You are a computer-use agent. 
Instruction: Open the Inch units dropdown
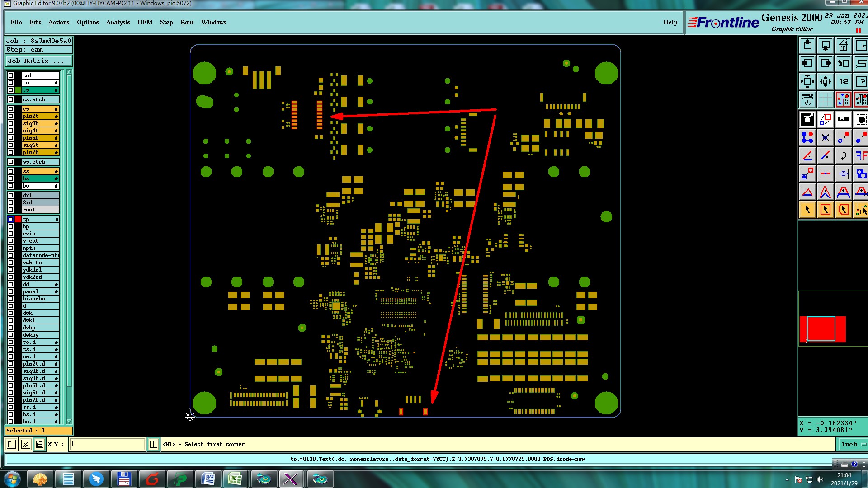pyautogui.click(x=852, y=444)
